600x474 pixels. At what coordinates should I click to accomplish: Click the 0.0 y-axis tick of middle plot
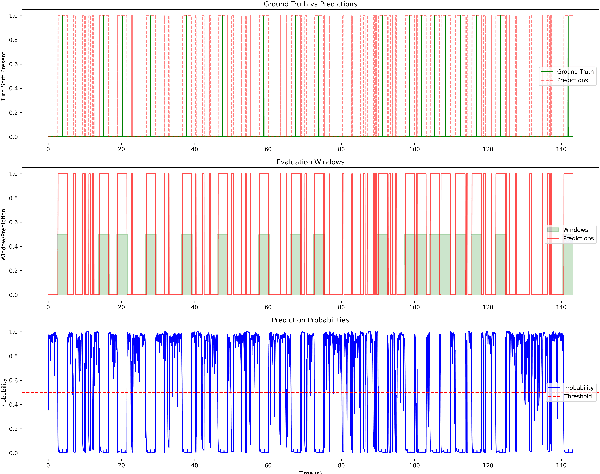click(x=39, y=294)
